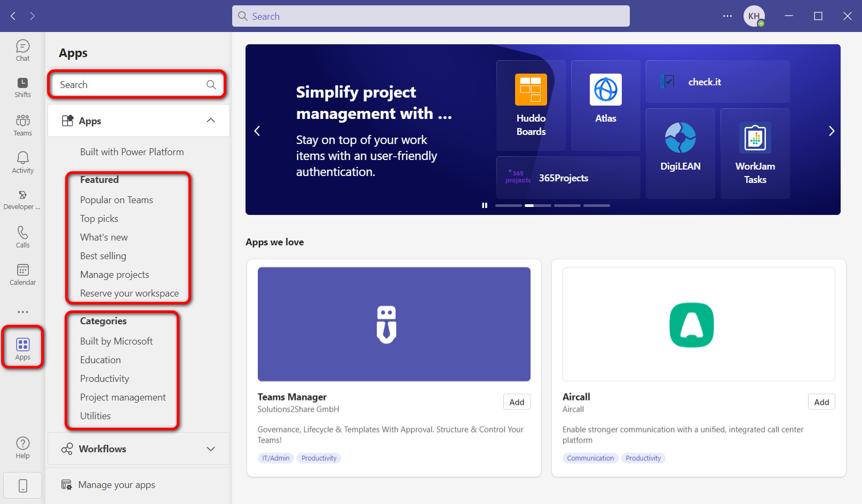Image resolution: width=862 pixels, height=504 pixels.
Task: Open the Atlas app tile
Action: coord(606,106)
